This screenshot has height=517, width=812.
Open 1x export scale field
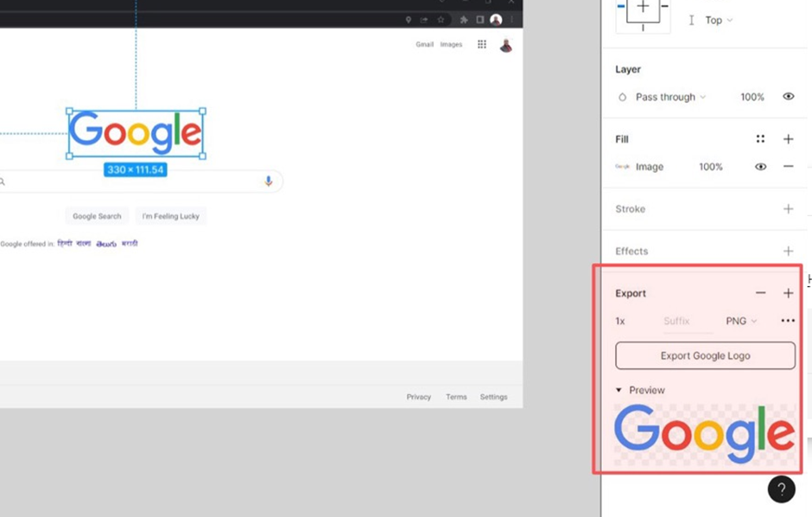pos(620,322)
